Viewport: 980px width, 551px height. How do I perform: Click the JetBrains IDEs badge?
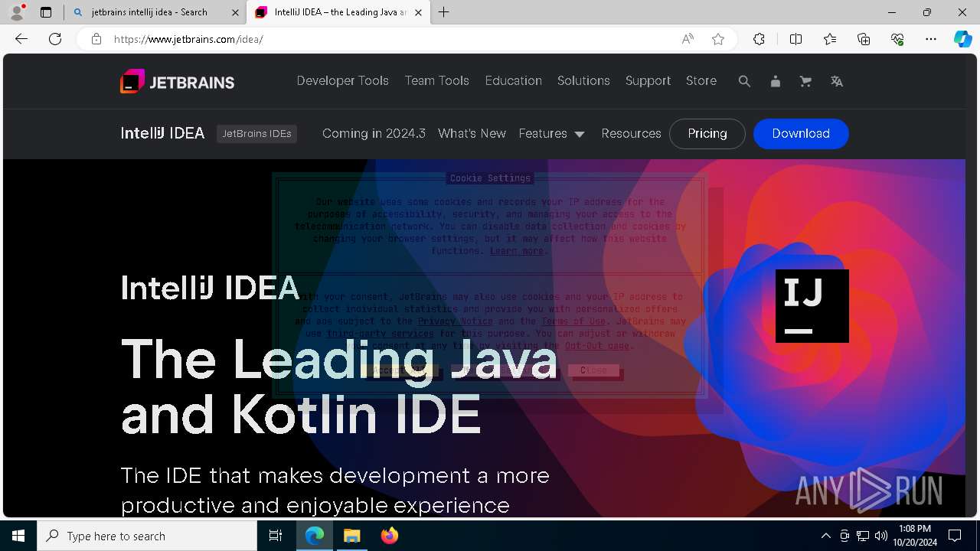[x=256, y=134]
